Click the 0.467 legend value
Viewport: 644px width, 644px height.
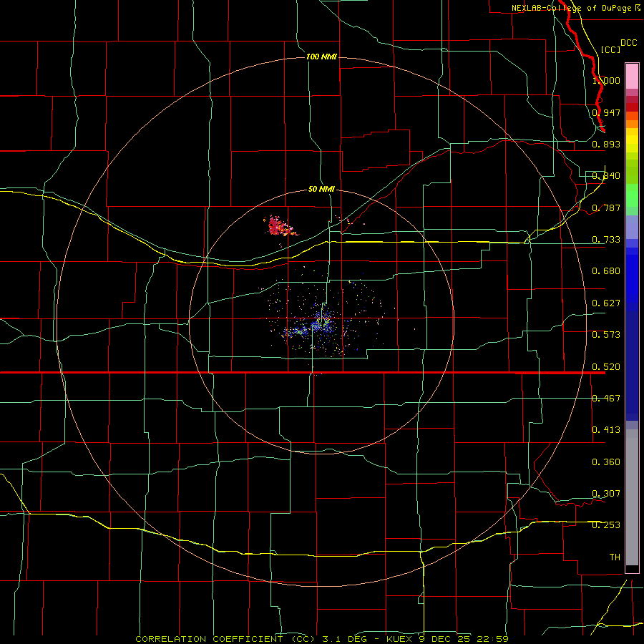[606, 399]
